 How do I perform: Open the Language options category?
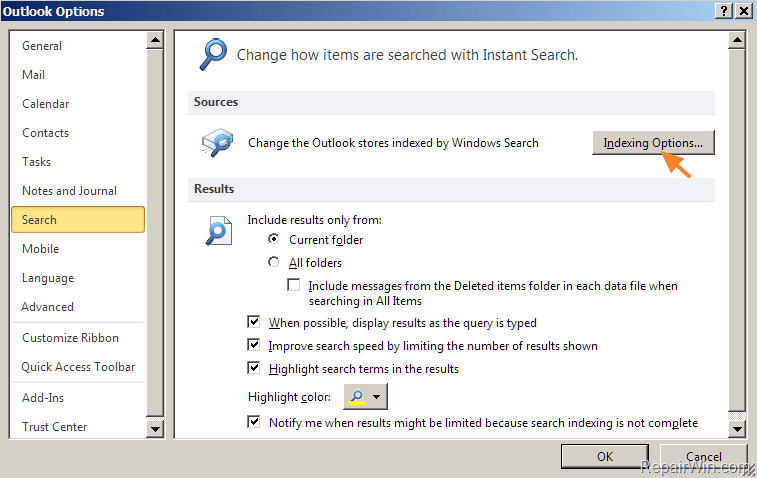(x=77, y=278)
